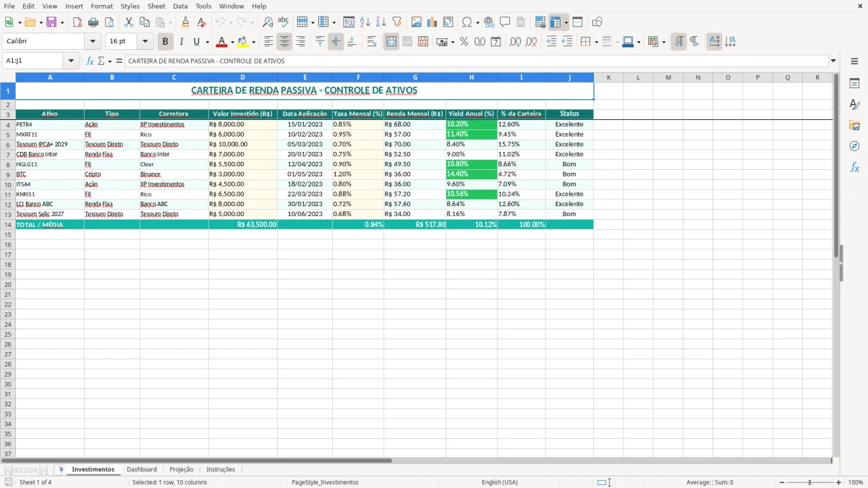Open the sidebar Gallery

tap(854, 125)
